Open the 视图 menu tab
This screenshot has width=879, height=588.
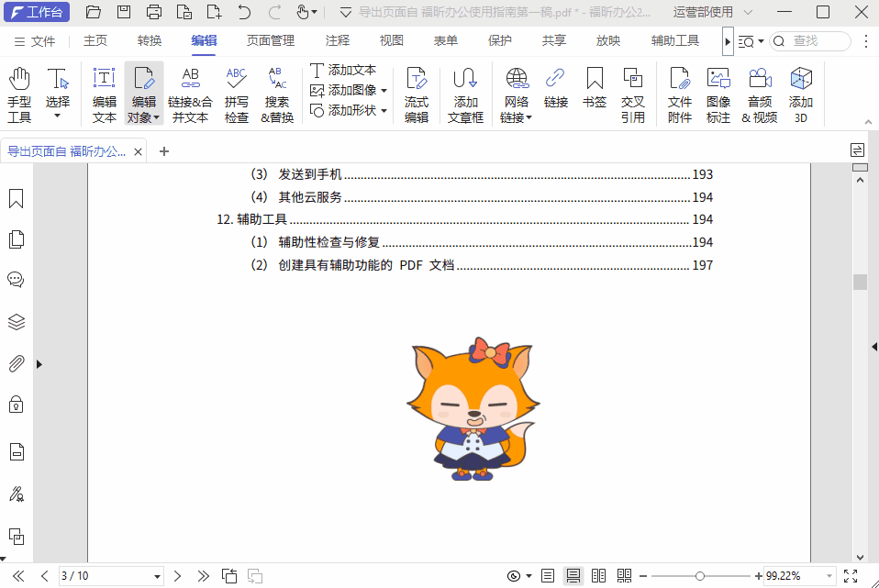point(390,40)
